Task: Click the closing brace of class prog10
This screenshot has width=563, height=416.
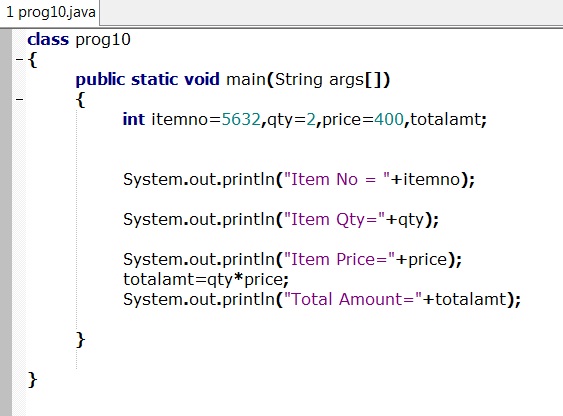Action: pos(32,379)
